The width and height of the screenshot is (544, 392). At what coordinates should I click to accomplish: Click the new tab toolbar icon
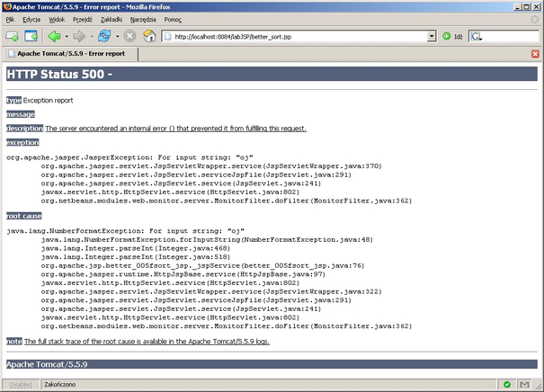13,36
